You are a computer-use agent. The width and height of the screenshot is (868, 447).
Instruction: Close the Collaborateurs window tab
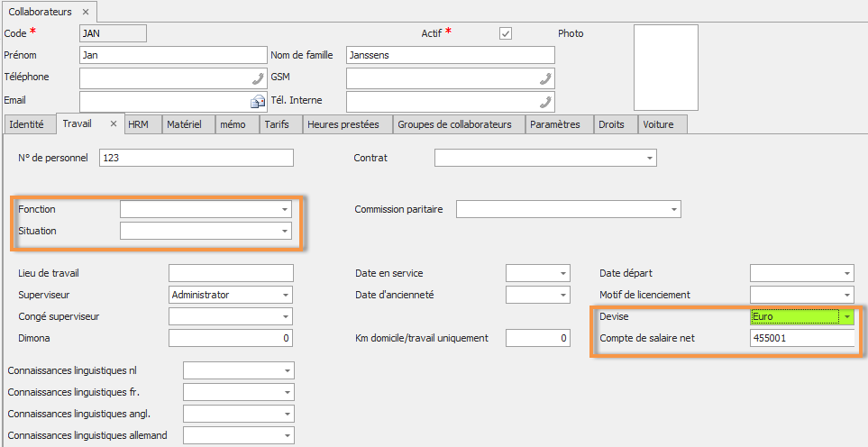86,12
